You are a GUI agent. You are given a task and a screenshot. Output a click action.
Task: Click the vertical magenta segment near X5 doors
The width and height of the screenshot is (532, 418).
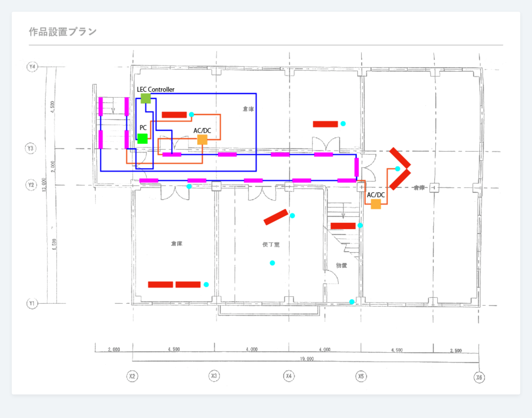point(357,167)
